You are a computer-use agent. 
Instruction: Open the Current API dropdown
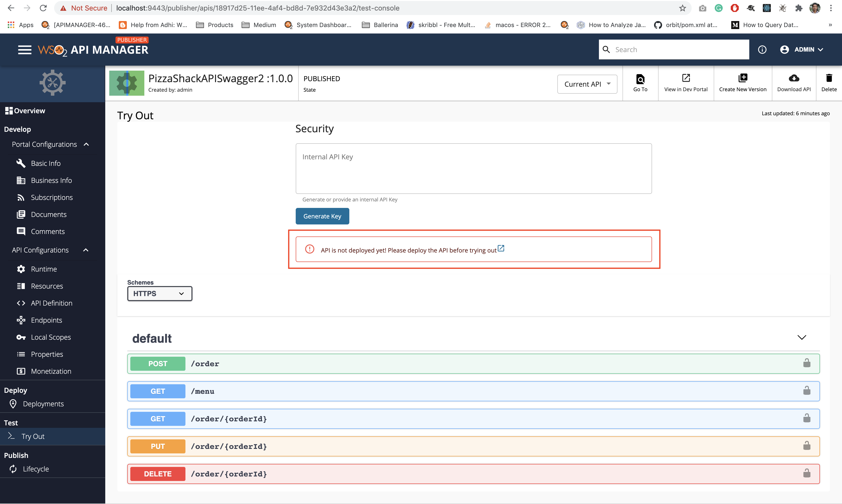pyautogui.click(x=587, y=84)
